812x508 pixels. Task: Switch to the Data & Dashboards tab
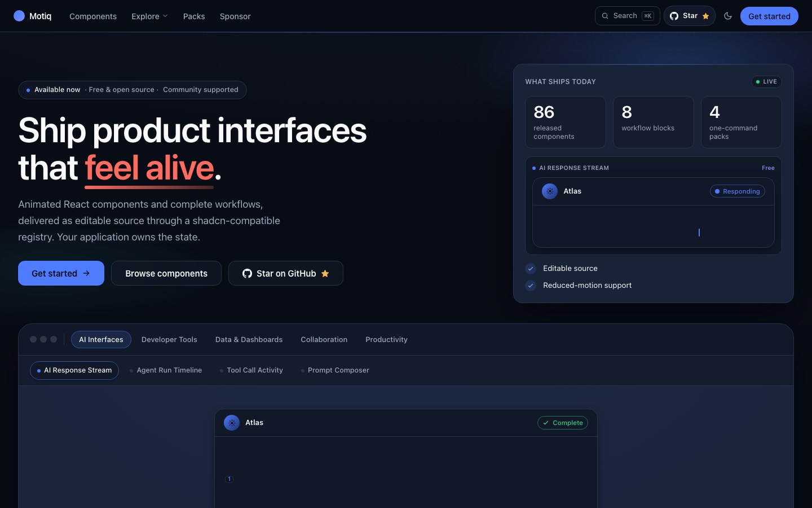(249, 339)
